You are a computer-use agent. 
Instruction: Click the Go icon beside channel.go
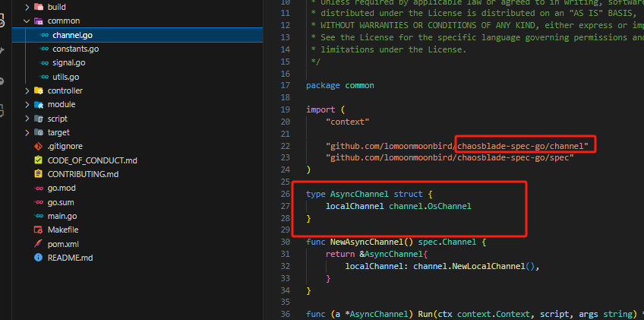pyautogui.click(x=43, y=35)
